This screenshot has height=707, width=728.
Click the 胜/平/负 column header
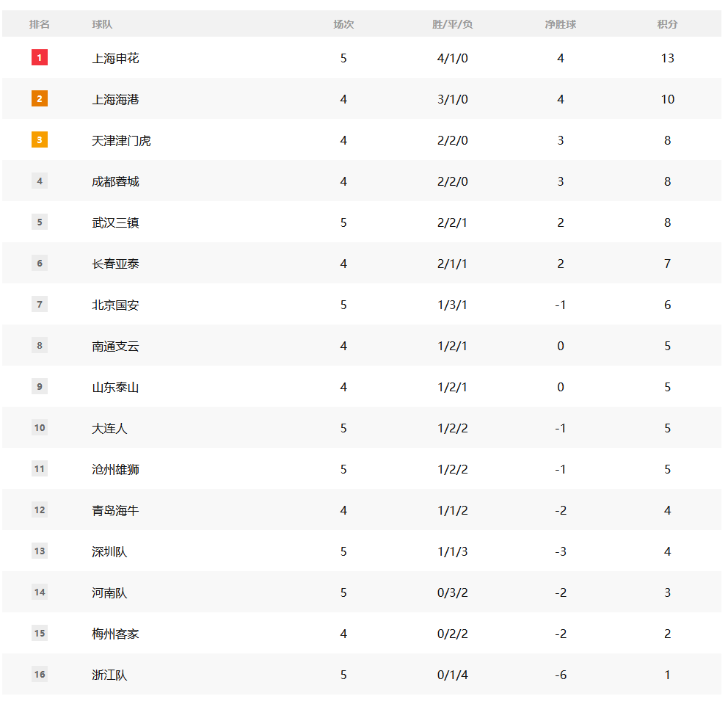[x=452, y=24]
